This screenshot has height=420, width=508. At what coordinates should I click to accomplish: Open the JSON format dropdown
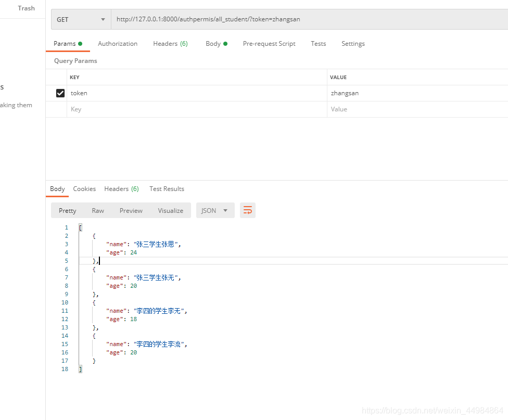pyautogui.click(x=215, y=210)
